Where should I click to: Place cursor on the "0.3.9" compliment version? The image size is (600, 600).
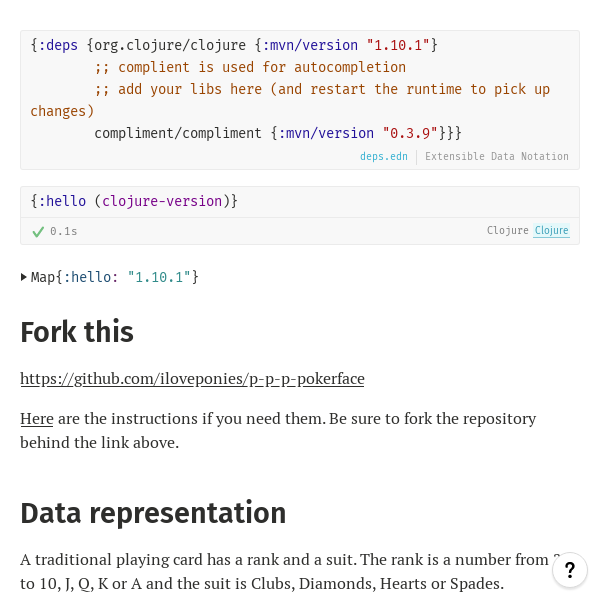coord(410,133)
